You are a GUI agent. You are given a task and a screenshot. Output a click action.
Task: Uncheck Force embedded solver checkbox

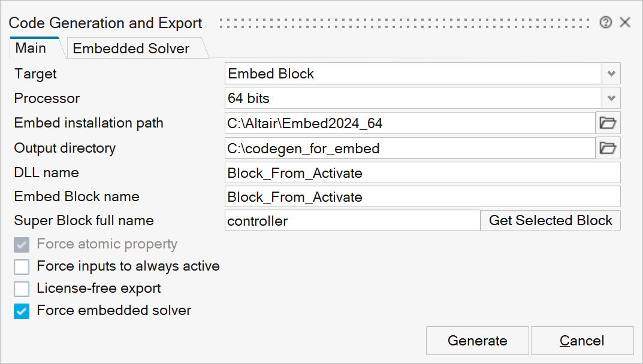pos(22,311)
